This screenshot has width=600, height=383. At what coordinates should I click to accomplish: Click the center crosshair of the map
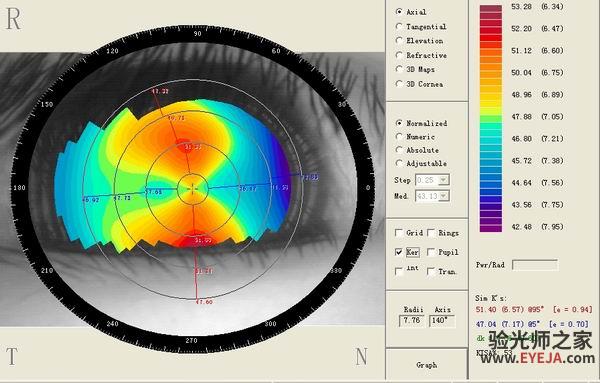click(x=193, y=188)
